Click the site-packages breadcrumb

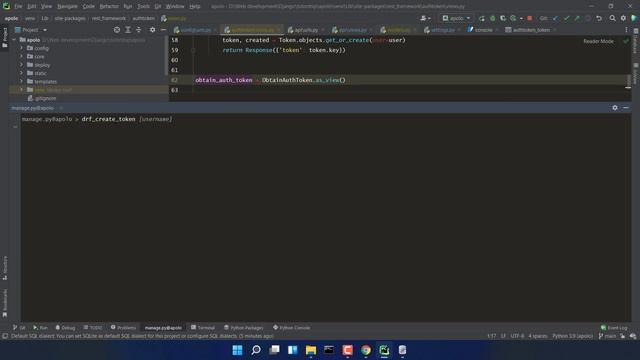coord(70,18)
